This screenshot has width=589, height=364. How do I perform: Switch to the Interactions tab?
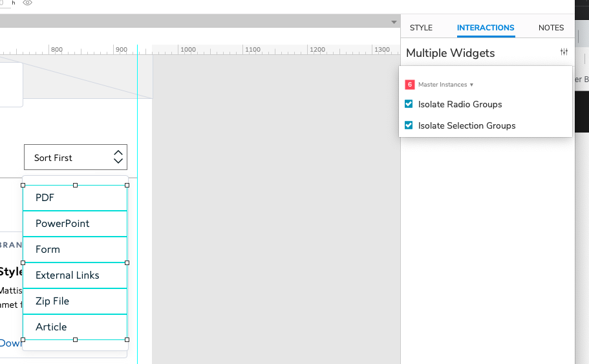(486, 28)
